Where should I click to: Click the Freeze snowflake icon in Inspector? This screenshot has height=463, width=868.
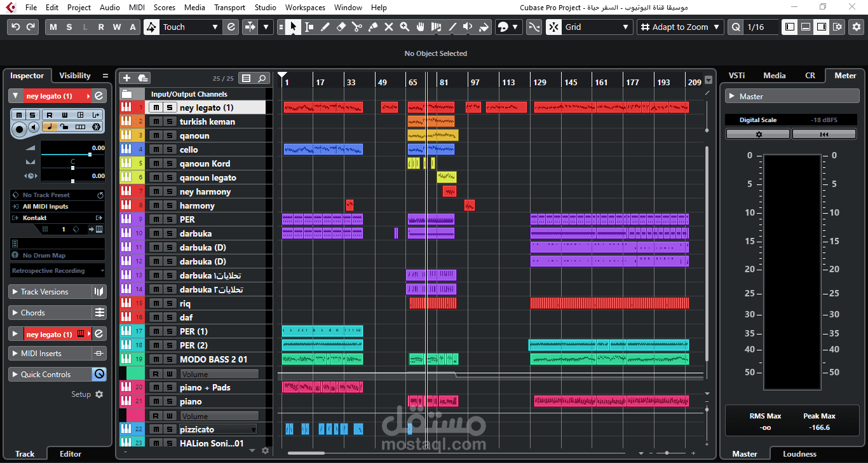(96, 127)
